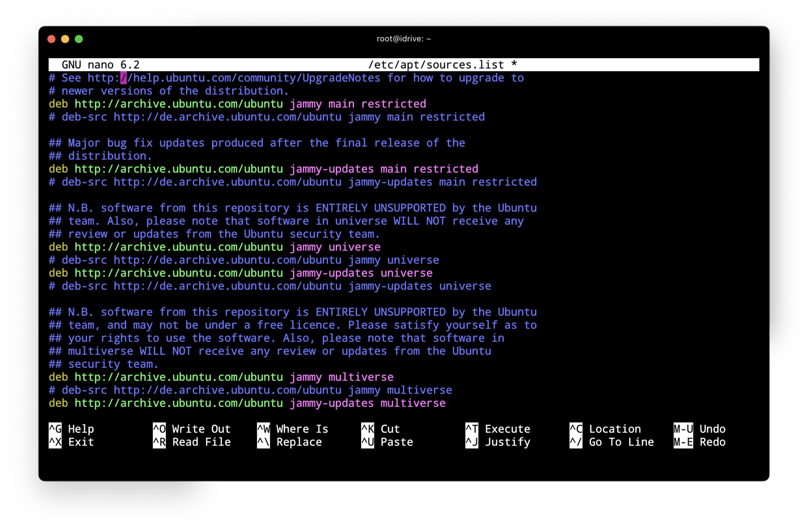Click the GNU nano 6.2 header text
Image resolution: width=808 pixels, height=532 pixels.
101,64
